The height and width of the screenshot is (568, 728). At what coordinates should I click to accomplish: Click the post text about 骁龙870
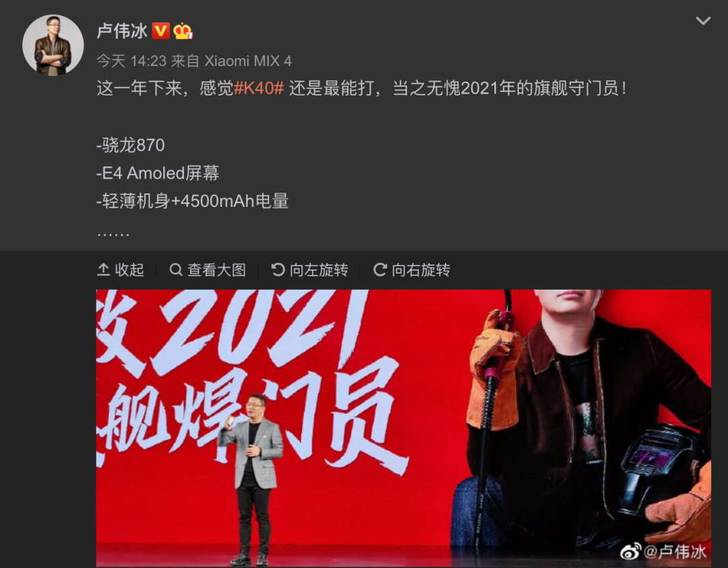(x=131, y=146)
